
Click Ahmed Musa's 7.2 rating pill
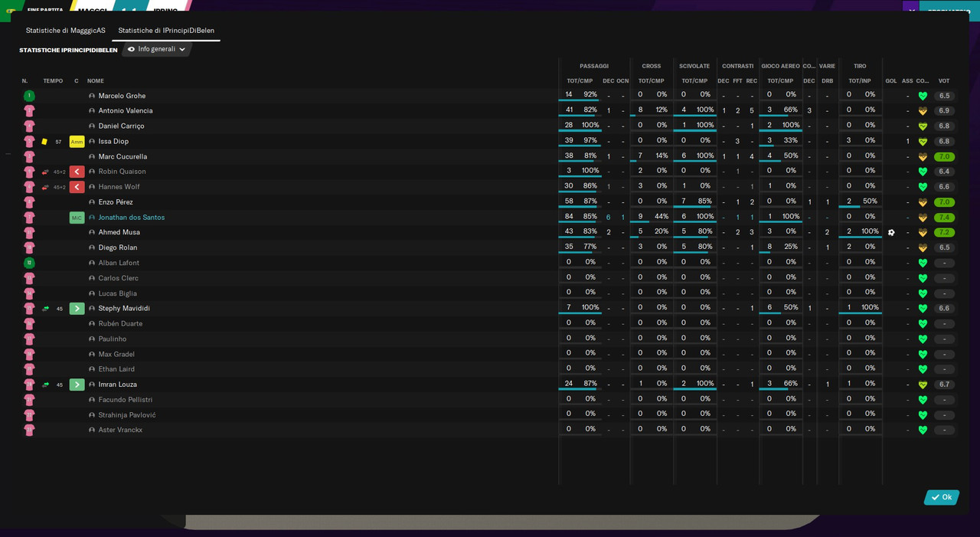pyautogui.click(x=944, y=232)
